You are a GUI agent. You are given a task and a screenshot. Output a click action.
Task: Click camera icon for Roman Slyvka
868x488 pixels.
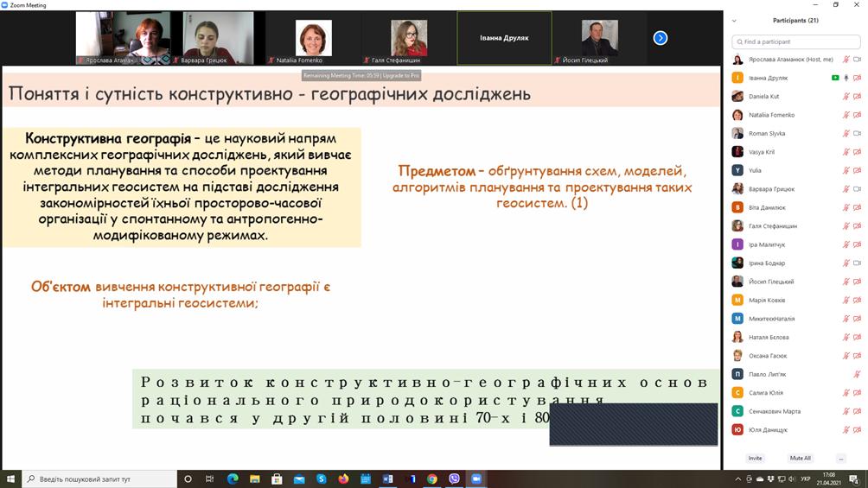pos(857,134)
